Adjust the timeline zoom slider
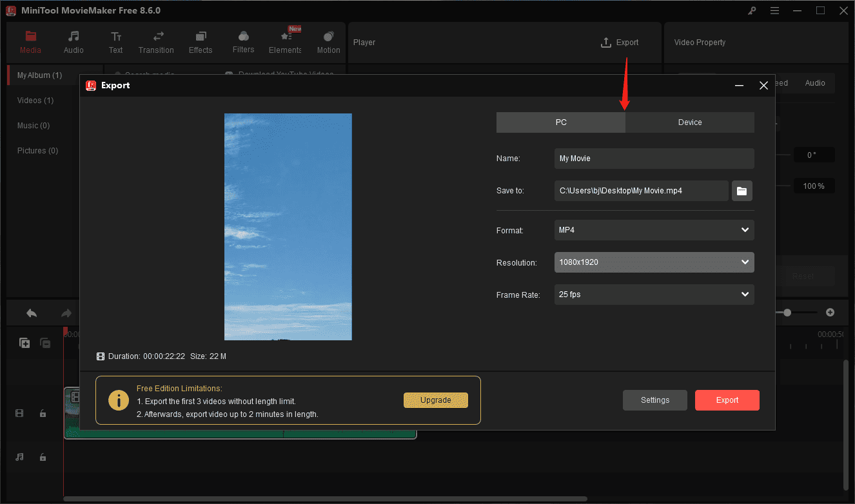 coord(787,313)
